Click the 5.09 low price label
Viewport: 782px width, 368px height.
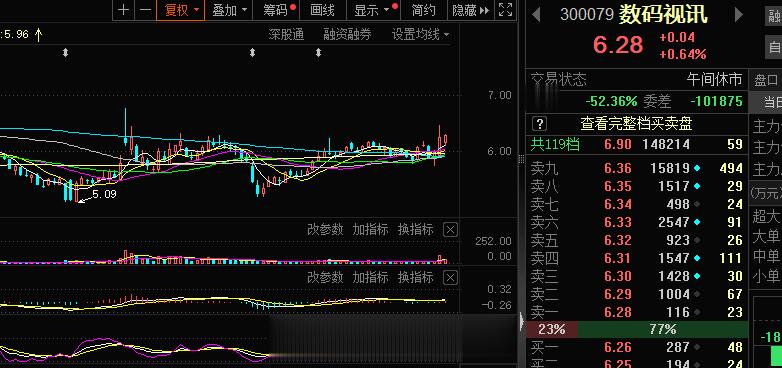104,194
